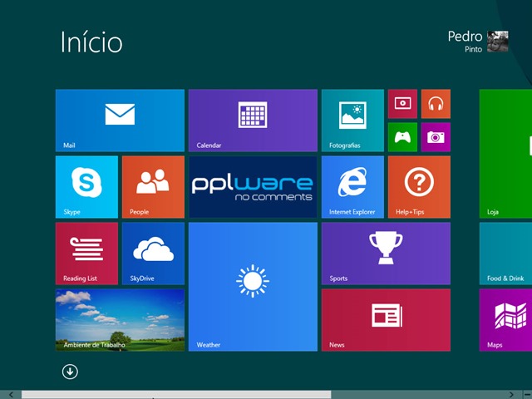Open the Calendar tile
532x399 pixels.
[x=253, y=121]
